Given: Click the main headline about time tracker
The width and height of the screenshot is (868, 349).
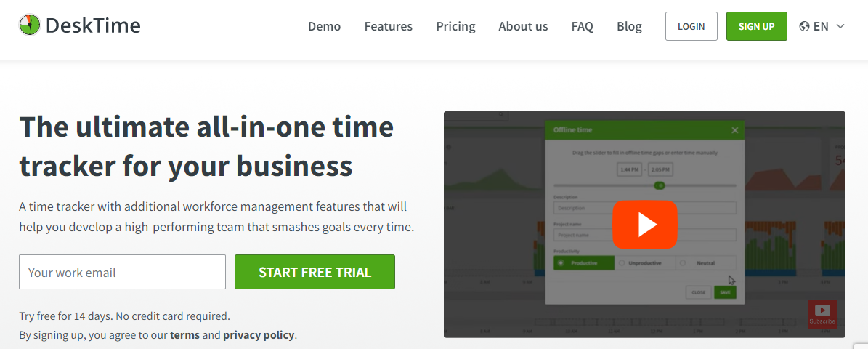Looking at the screenshot, I should coord(206,146).
